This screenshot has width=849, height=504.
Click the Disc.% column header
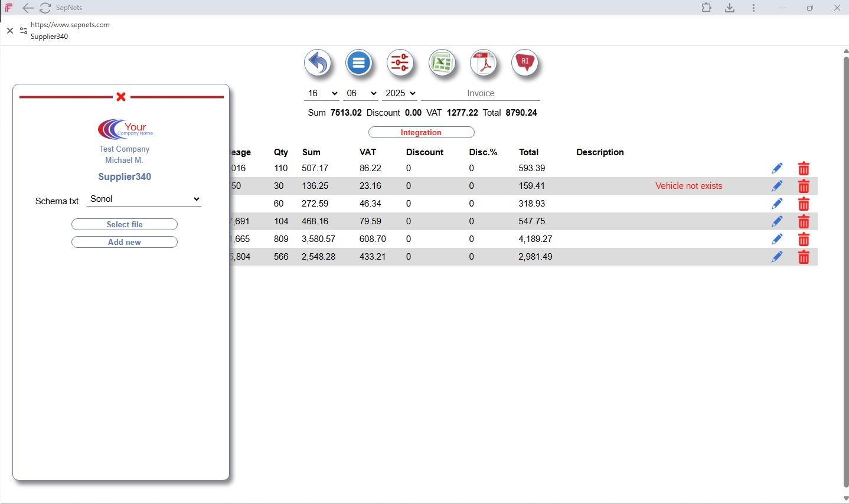484,152
